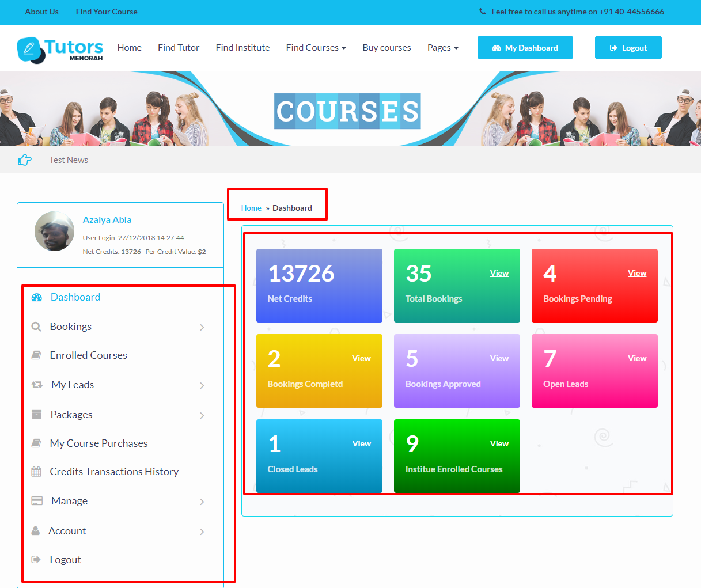Expand the My Leads chevron arrow
701x588 pixels.
(202, 385)
